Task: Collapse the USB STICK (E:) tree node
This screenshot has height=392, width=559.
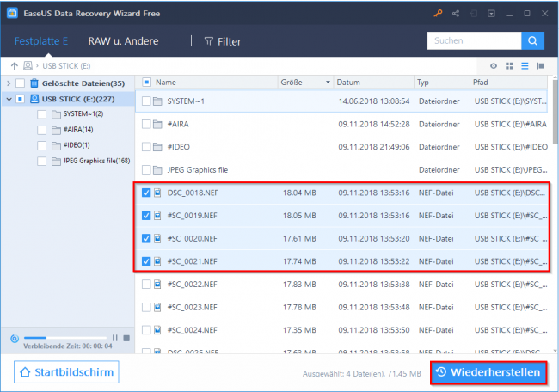Action: pyautogui.click(x=9, y=99)
